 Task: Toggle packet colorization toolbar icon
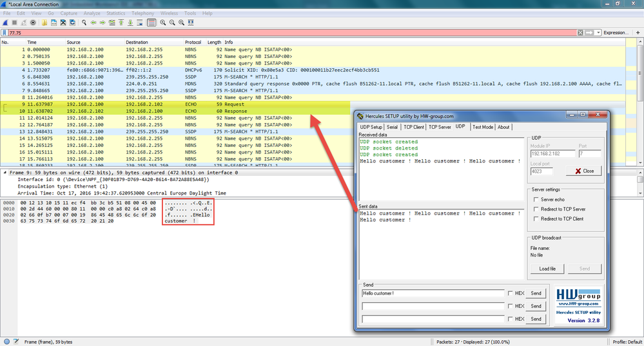coord(151,23)
